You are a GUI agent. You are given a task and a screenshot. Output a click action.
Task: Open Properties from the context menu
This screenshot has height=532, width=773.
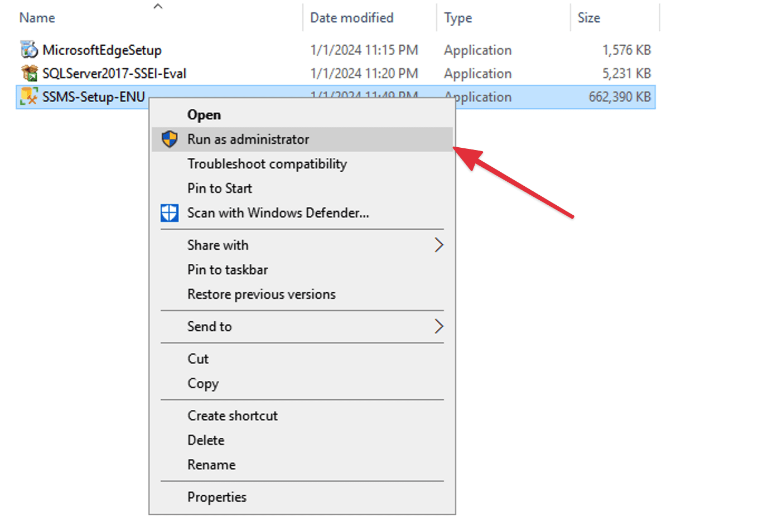point(216,497)
